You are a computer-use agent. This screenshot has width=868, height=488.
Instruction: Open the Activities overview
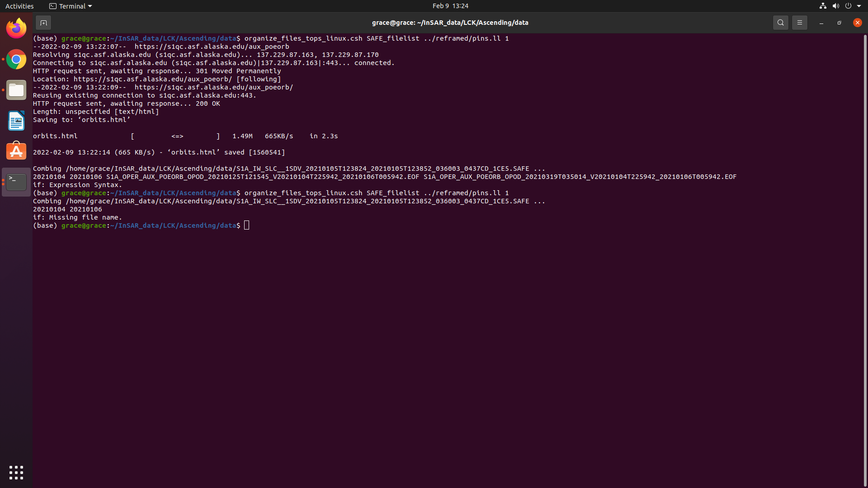tap(19, 6)
